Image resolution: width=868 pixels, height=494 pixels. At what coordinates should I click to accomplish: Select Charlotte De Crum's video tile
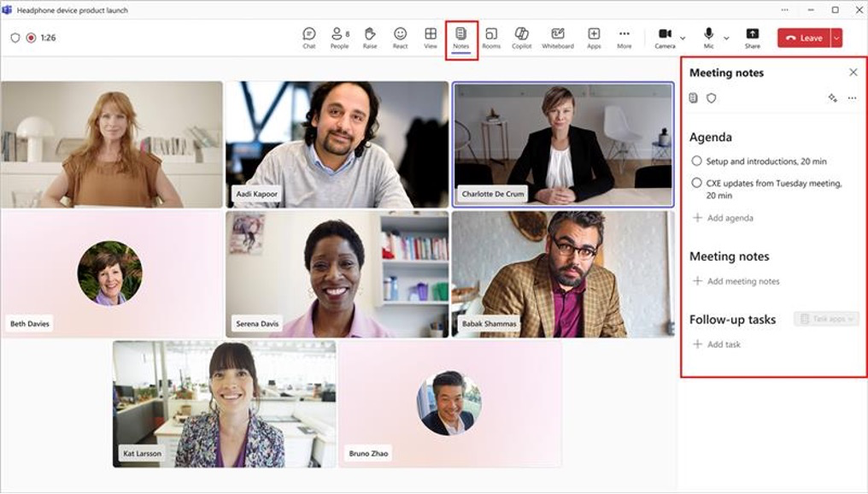point(563,144)
